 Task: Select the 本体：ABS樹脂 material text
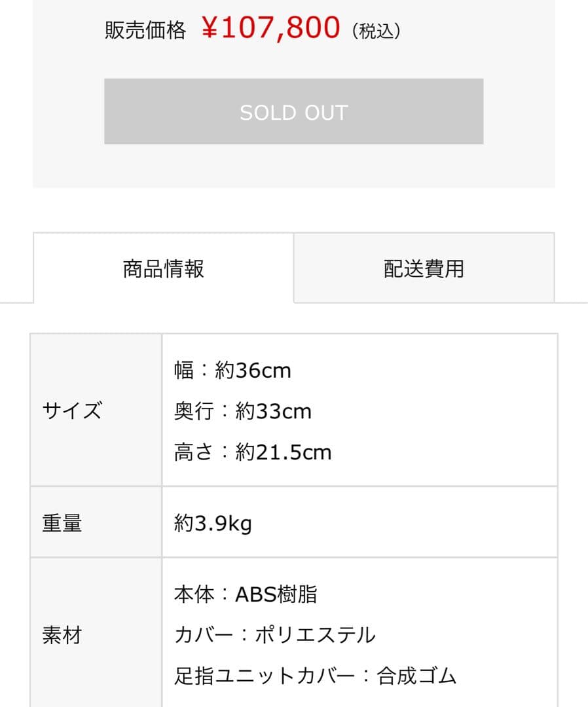[244, 593]
